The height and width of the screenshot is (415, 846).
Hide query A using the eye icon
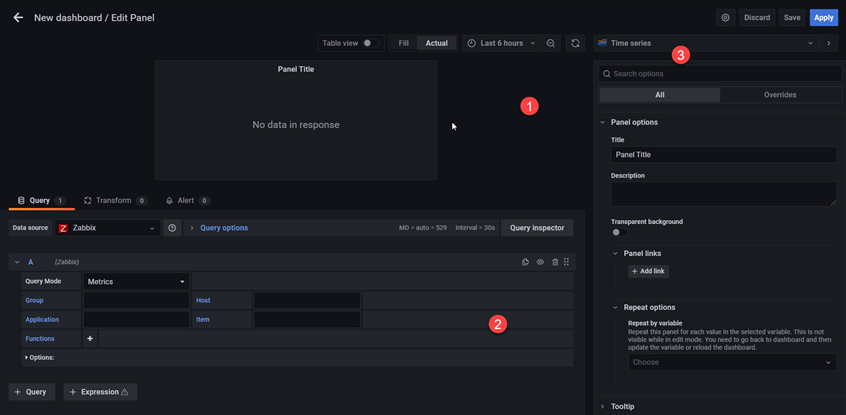click(x=540, y=262)
